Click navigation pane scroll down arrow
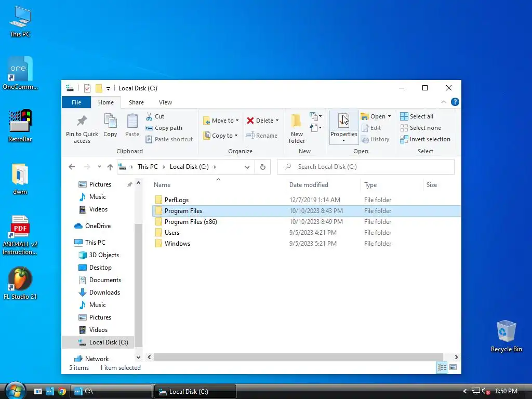This screenshot has width=532, height=399. pos(138,357)
